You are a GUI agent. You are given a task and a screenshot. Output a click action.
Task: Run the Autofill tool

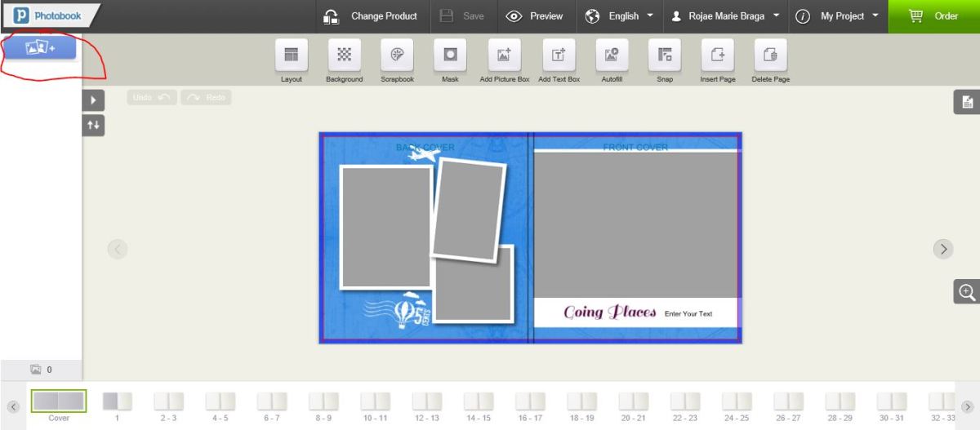pos(612,55)
